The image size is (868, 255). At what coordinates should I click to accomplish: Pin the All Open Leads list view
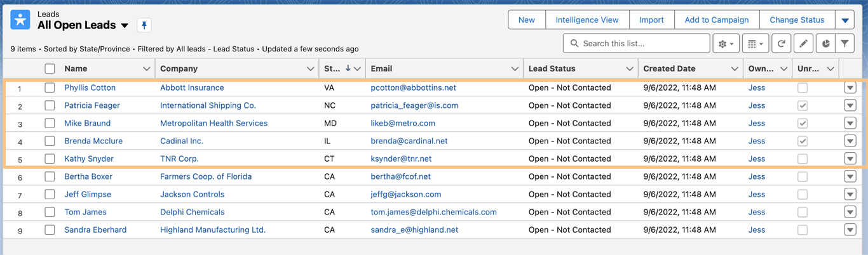pyautogui.click(x=144, y=25)
